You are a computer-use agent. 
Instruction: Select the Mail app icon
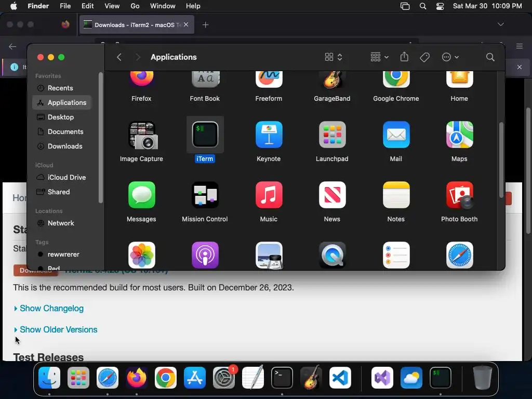coord(396,135)
